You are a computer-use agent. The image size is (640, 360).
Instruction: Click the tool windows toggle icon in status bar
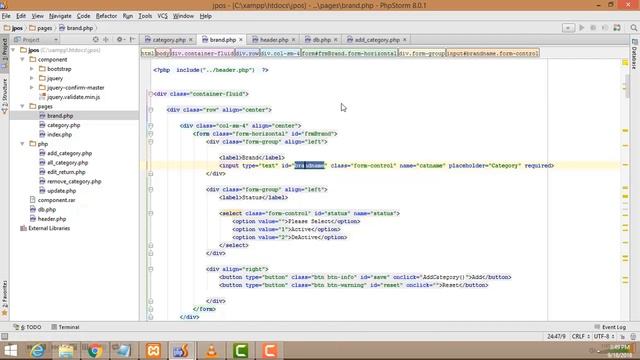tap(4, 337)
